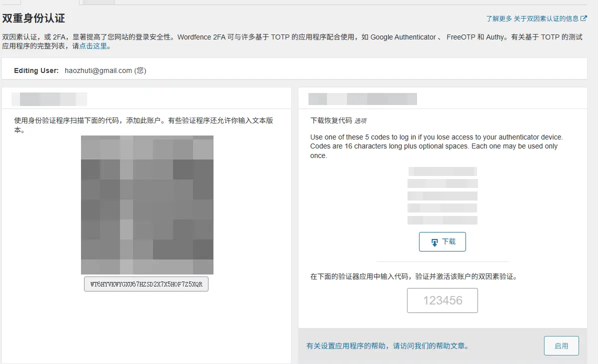
Task: Click the blurred QR code image
Action: pyautogui.click(x=147, y=205)
